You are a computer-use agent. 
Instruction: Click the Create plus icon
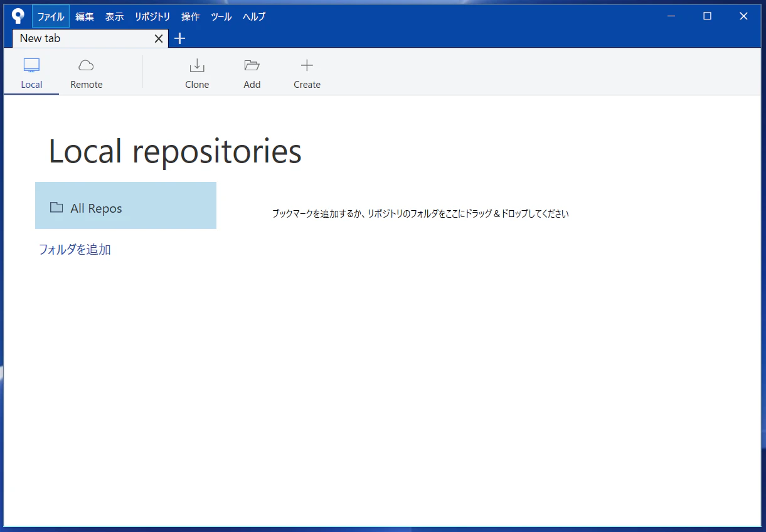click(x=307, y=65)
